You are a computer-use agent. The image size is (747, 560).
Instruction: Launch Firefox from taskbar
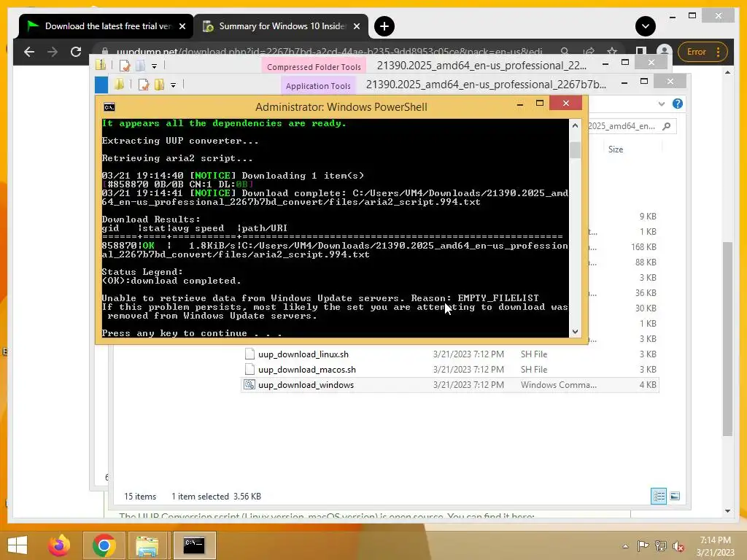coord(59,545)
